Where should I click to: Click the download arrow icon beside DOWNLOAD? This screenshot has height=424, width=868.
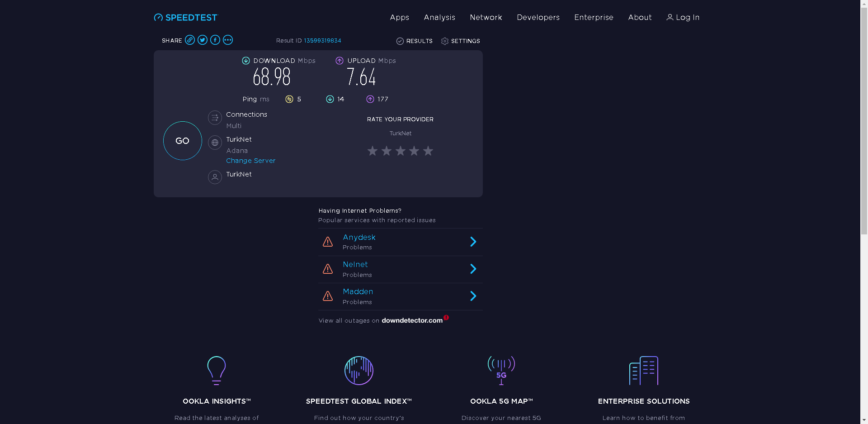tap(246, 61)
